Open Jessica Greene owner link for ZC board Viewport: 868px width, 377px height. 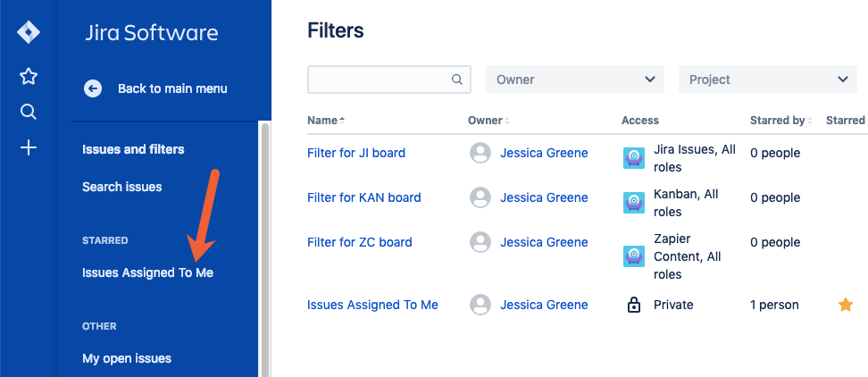(544, 242)
